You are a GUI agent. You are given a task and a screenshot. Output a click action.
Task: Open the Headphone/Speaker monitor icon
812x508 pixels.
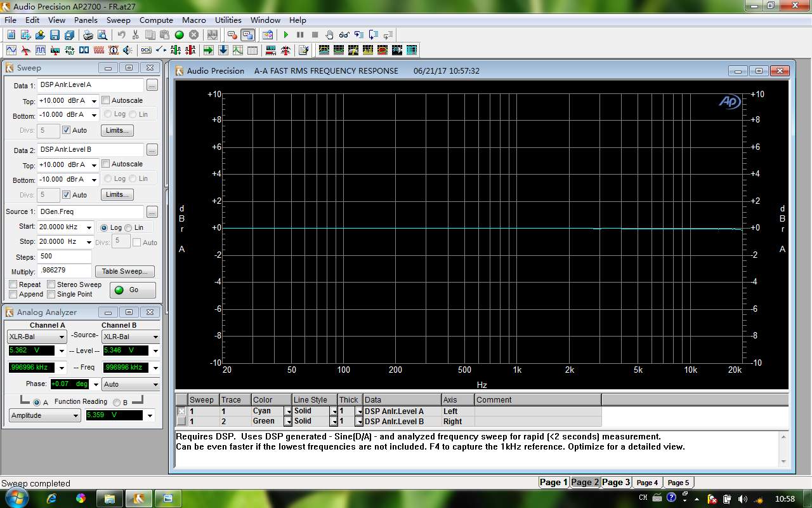[x=128, y=50]
